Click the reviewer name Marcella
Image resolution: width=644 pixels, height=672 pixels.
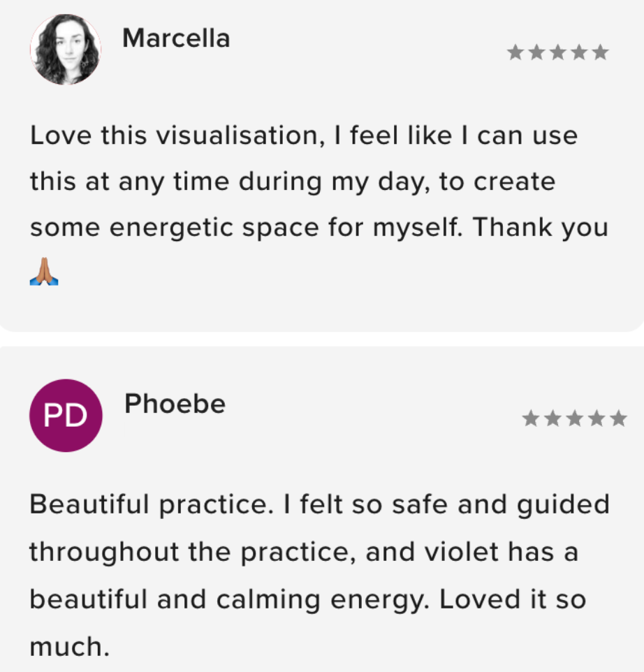pos(176,38)
